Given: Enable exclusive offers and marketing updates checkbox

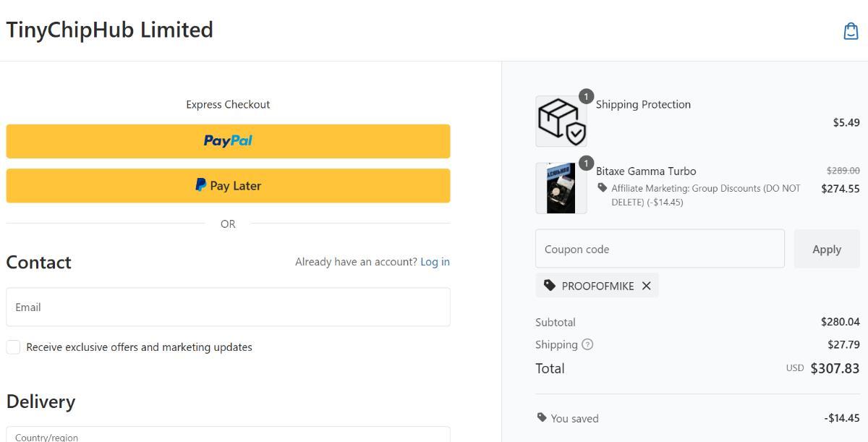Looking at the screenshot, I should tap(14, 347).
